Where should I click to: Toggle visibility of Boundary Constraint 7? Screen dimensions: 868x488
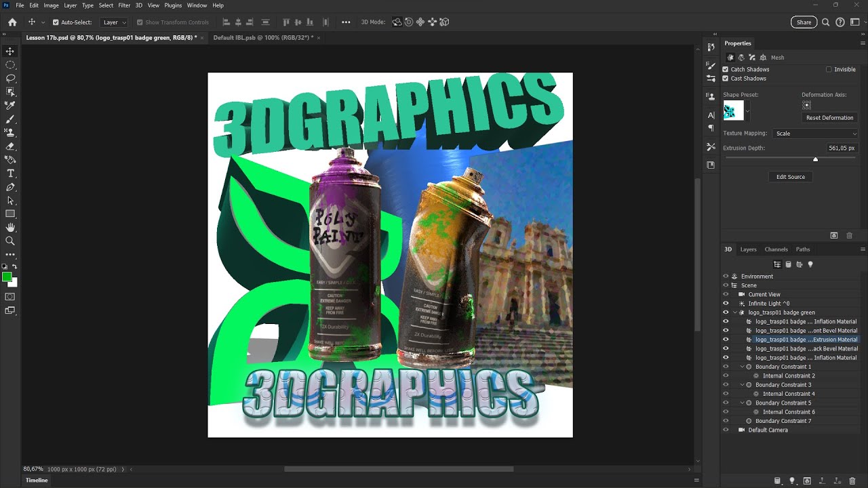tap(726, 421)
